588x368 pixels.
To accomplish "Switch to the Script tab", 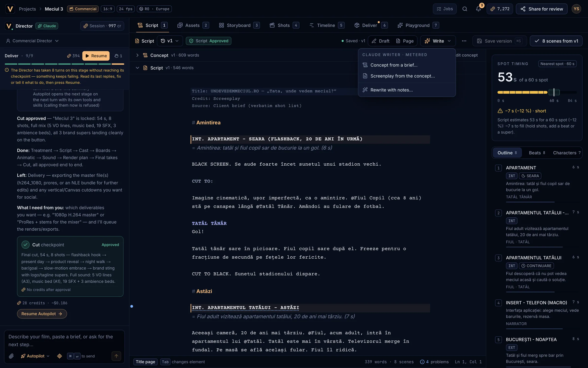I will pos(152,25).
